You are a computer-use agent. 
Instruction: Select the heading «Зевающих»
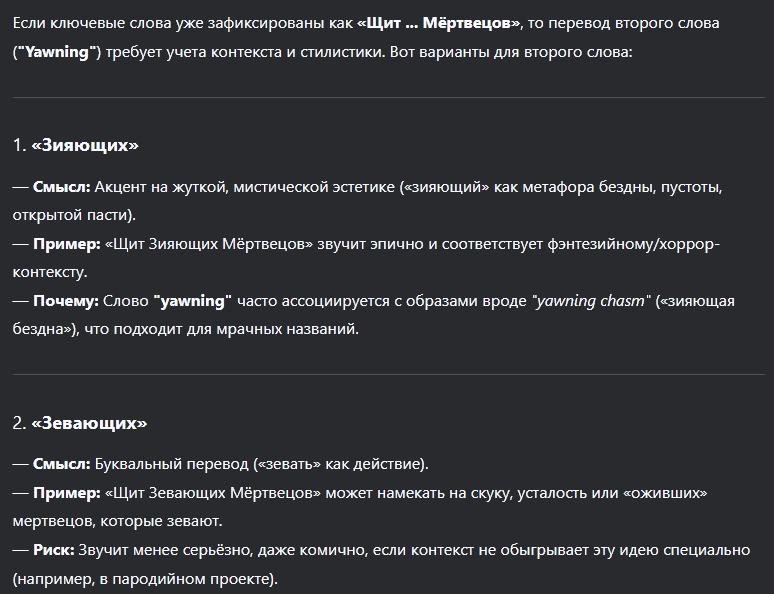tap(89, 423)
